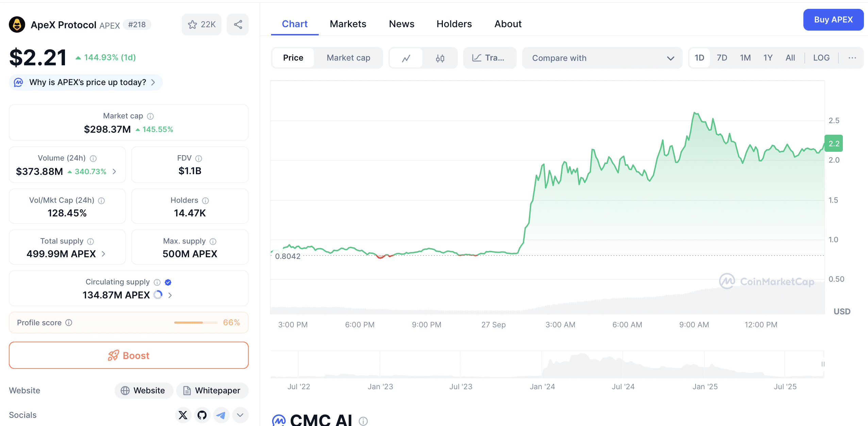The width and height of the screenshot is (868, 426).
Task: Open the Telegram social link
Action: pos(221,415)
